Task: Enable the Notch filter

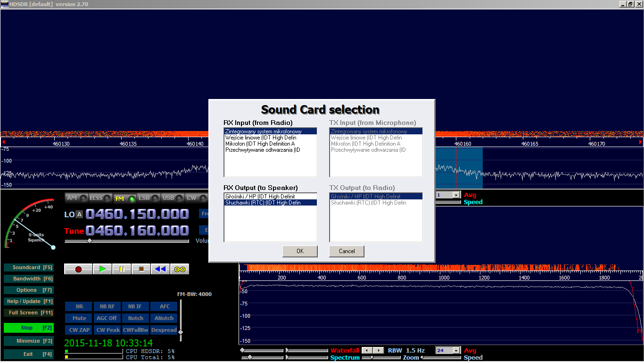Action: tap(135, 318)
